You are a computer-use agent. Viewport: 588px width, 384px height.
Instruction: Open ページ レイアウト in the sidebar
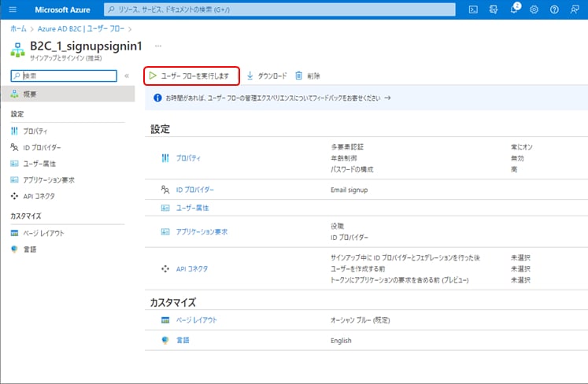coord(43,233)
